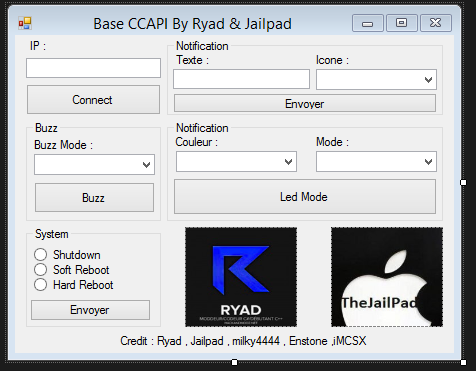476x371 pixels.
Task: Click the 'Texte :' label
Action: (x=192, y=60)
